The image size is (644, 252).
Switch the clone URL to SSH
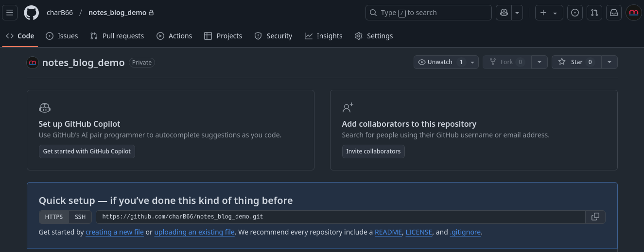(x=80, y=217)
